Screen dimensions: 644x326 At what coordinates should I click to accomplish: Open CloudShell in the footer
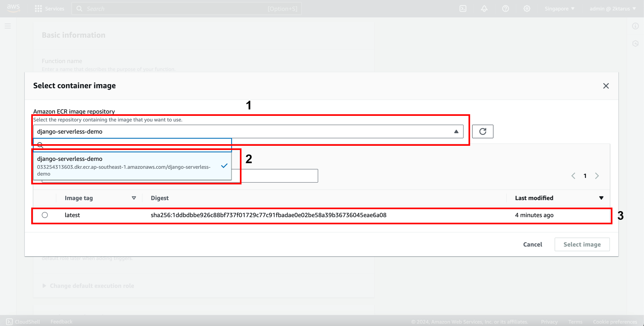point(23,321)
